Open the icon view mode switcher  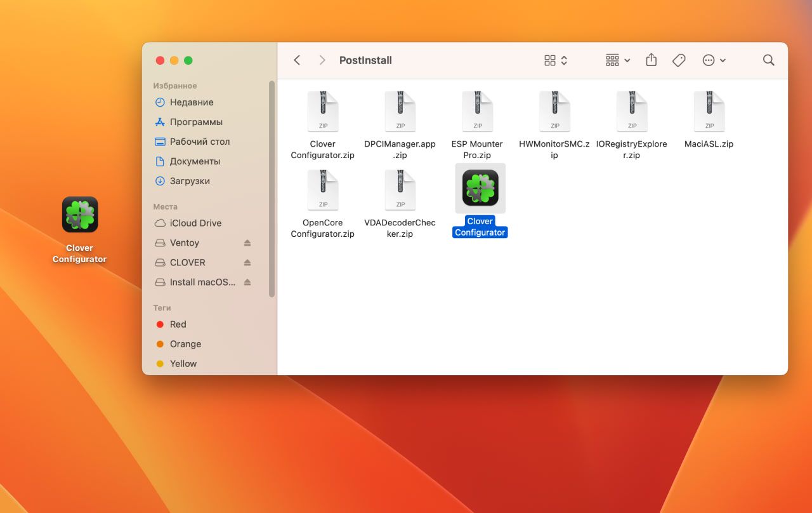pyautogui.click(x=556, y=60)
